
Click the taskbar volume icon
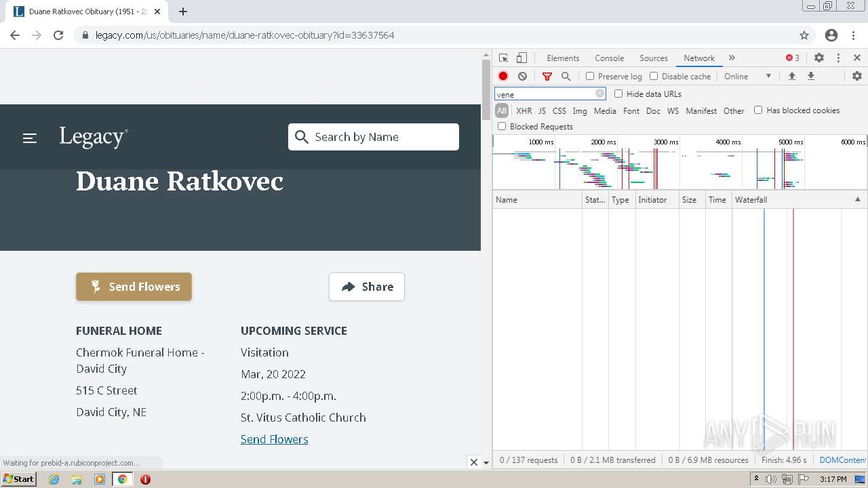(771, 479)
